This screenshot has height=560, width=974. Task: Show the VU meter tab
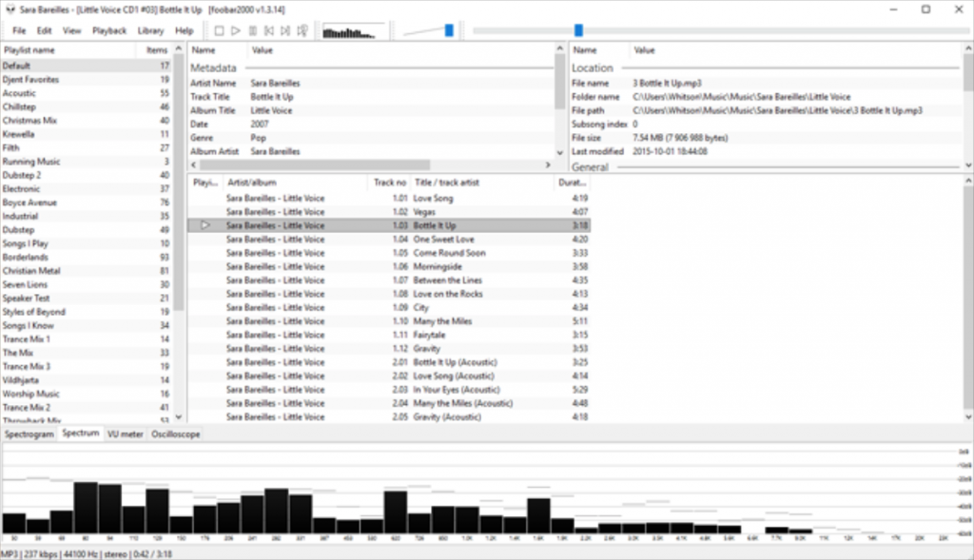coord(125,434)
